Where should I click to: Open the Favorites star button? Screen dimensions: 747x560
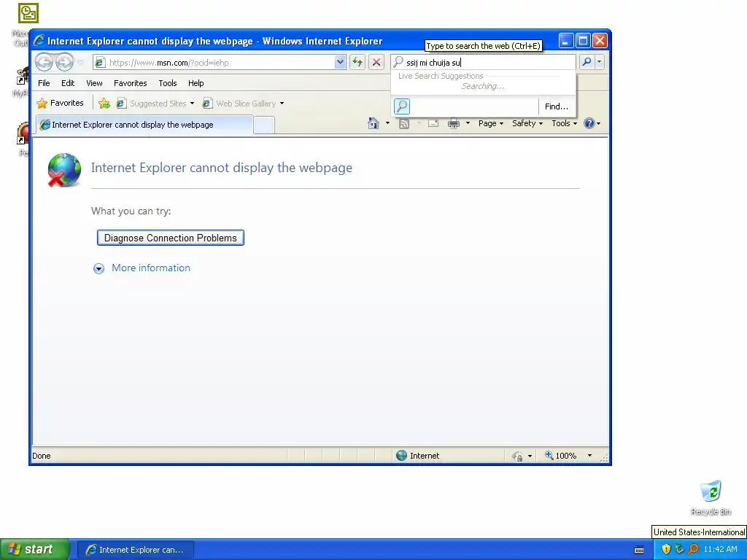coord(61,103)
